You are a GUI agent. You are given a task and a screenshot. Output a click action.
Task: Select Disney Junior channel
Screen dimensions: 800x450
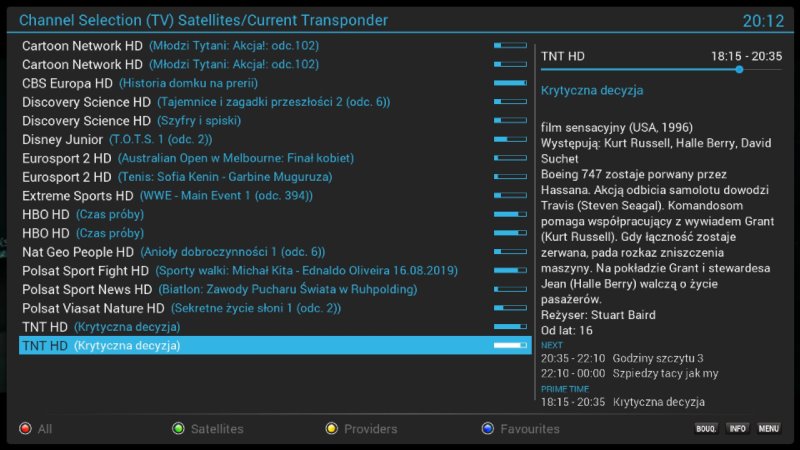click(x=274, y=139)
